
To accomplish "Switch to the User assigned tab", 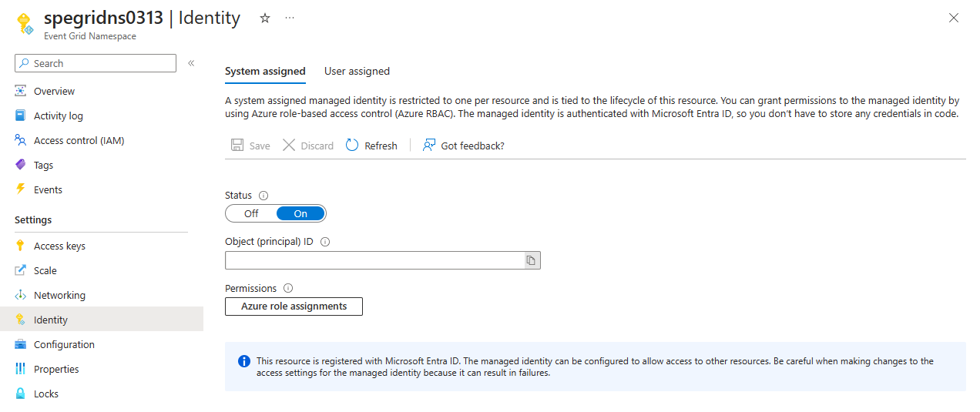I will pos(357,72).
